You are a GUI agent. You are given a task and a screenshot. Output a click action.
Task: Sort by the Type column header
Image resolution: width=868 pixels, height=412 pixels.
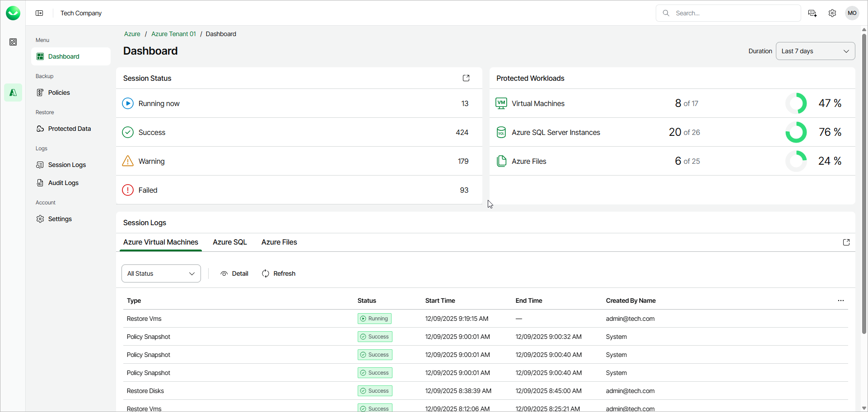pos(134,301)
